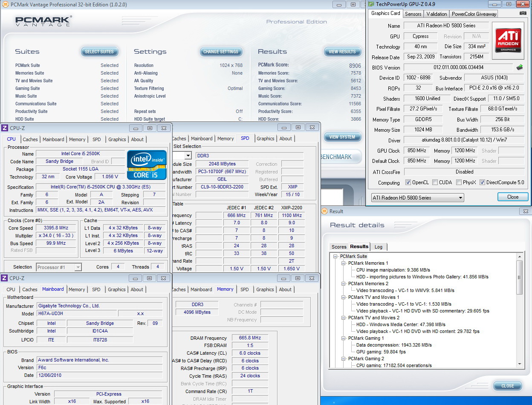Viewport: 532px width, 405px height.
Task: Open the Scores tab in Result details
Action: pyautogui.click(x=339, y=247)
